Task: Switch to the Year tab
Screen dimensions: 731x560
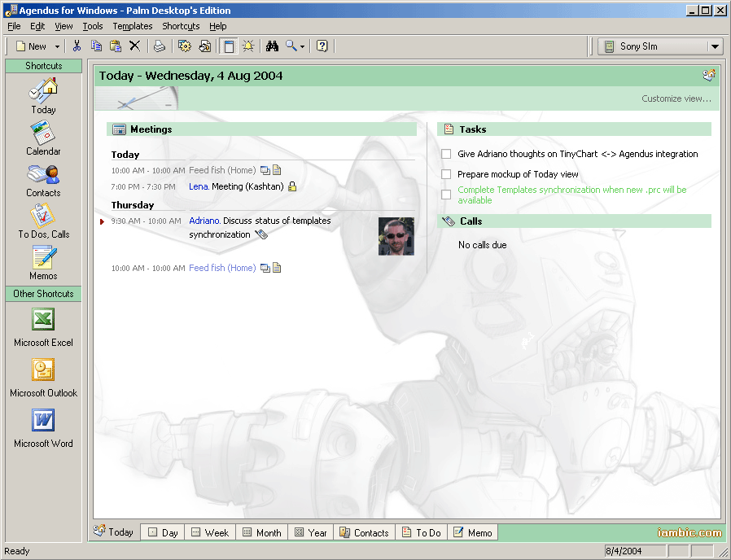Action: click(311, 532)
